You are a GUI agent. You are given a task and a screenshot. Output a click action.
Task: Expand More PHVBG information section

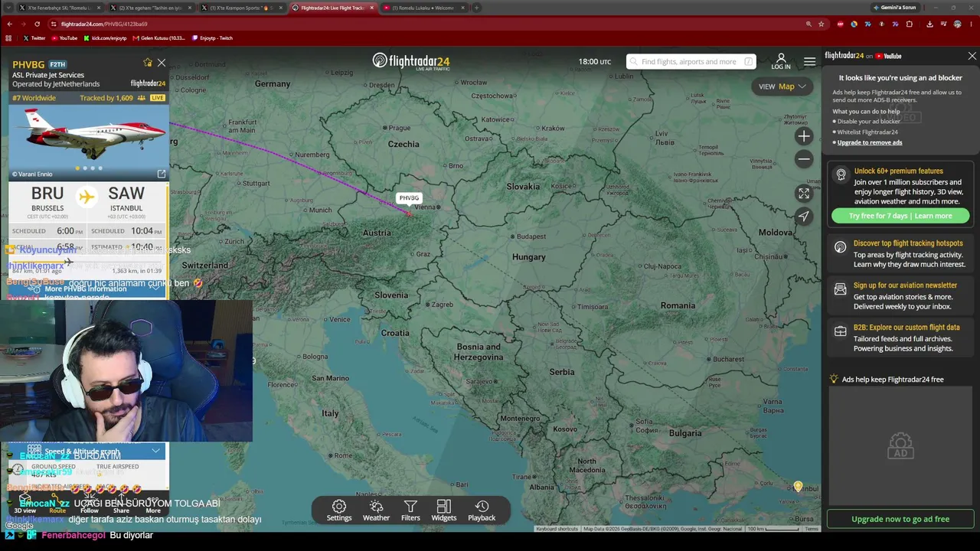pyautogui.click(x=88, y=289)
